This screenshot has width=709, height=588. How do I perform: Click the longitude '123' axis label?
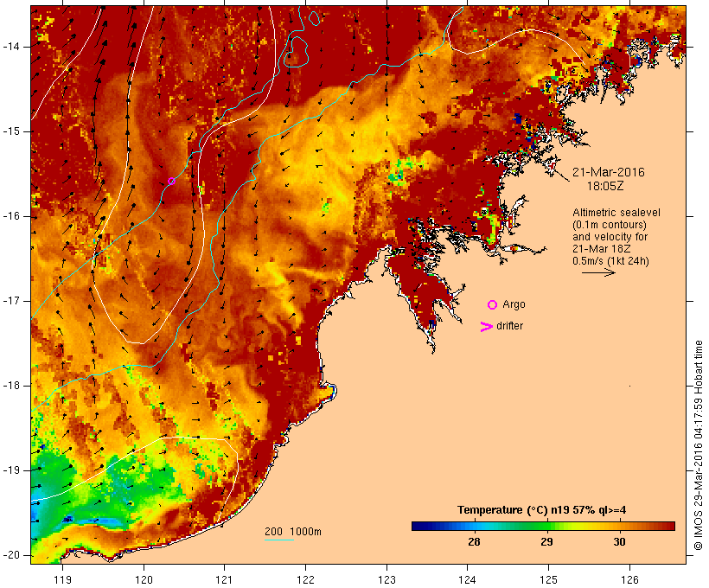(386, 579)
